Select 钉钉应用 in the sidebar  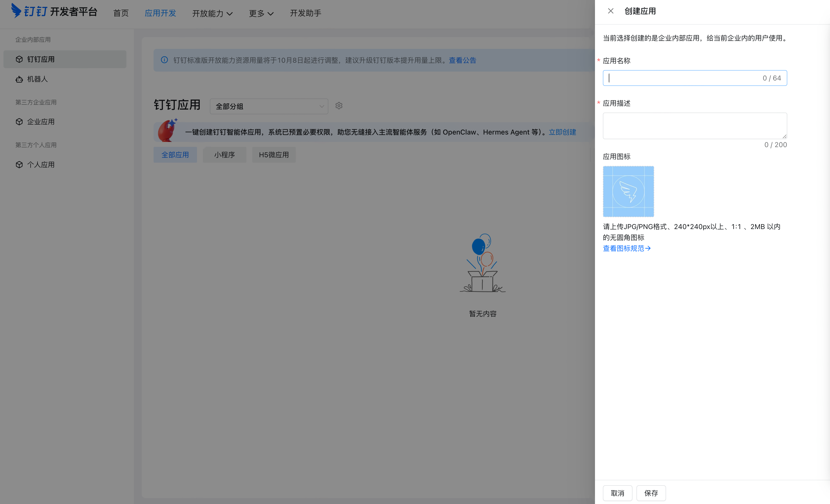(x=65, y=59)
